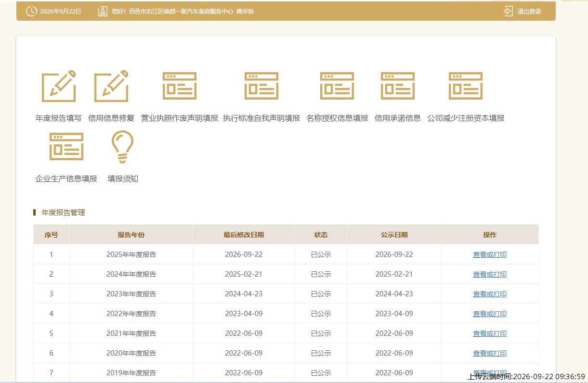
Task: Open 查看或打印 for the 2021年年度报告
Action: point(490,333)
